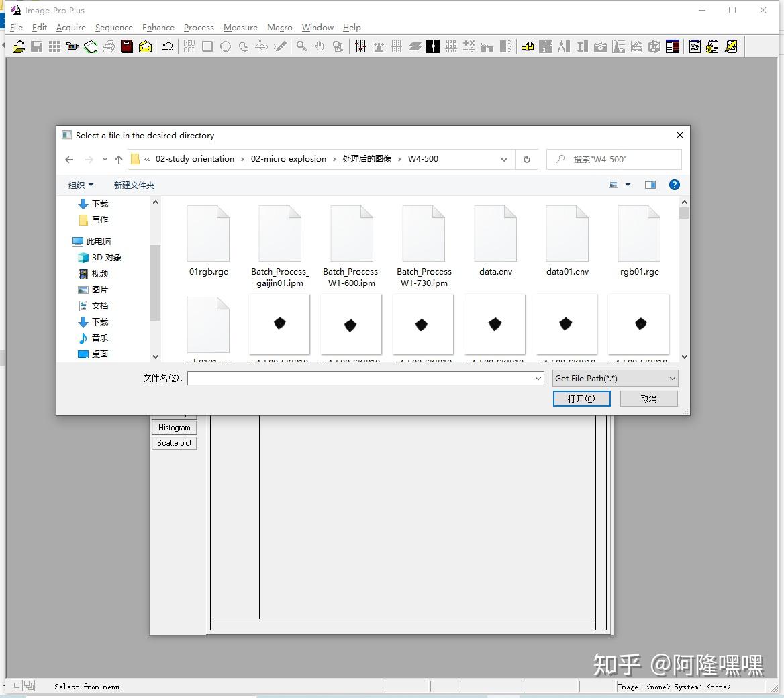This screenshot has width=784, height=698.
Task: Click the Histogram button
Action: tap(174, 427)
